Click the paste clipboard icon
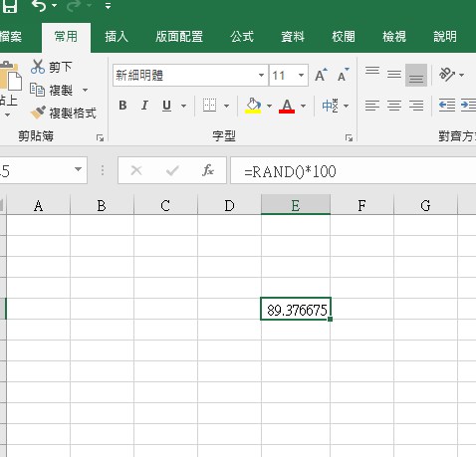The height and width of the screenshot is (457, 476). tap(10, 76)
